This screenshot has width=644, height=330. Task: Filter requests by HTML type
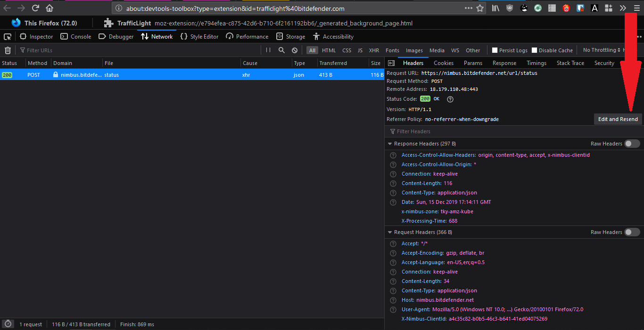[x=329, y=50]
